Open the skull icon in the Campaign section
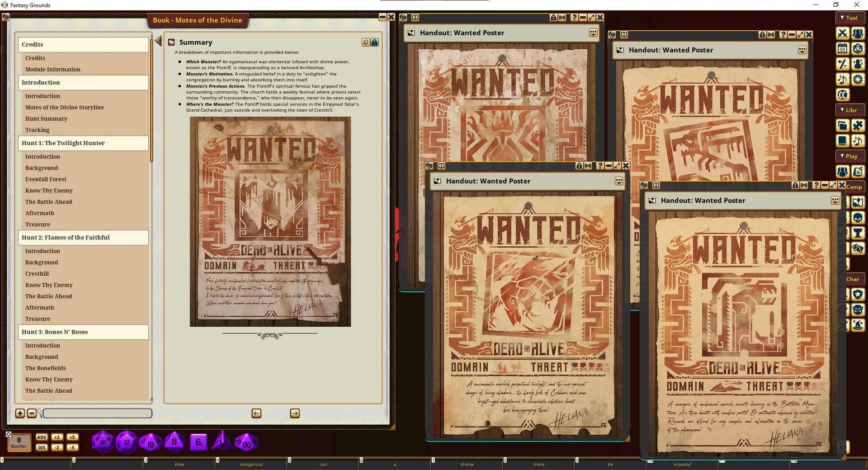868x470 pixels. point(858,218)
